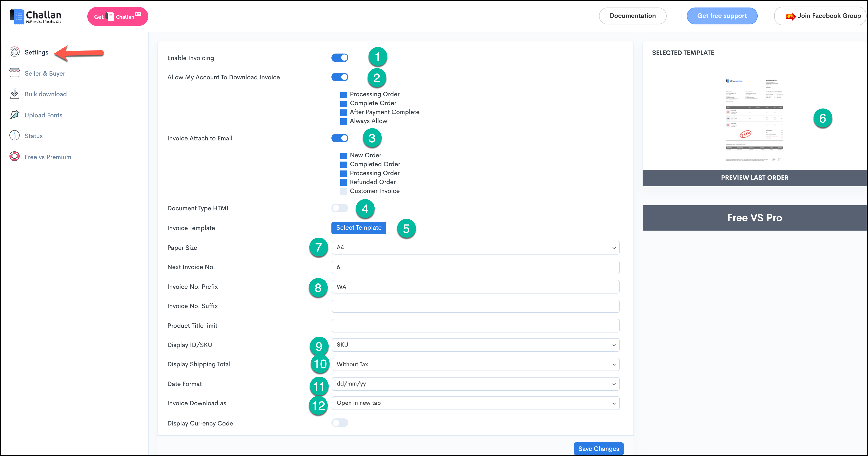Click the Upload Fonts pen icon
Screen dimensions: 868x456
[15, 115]
